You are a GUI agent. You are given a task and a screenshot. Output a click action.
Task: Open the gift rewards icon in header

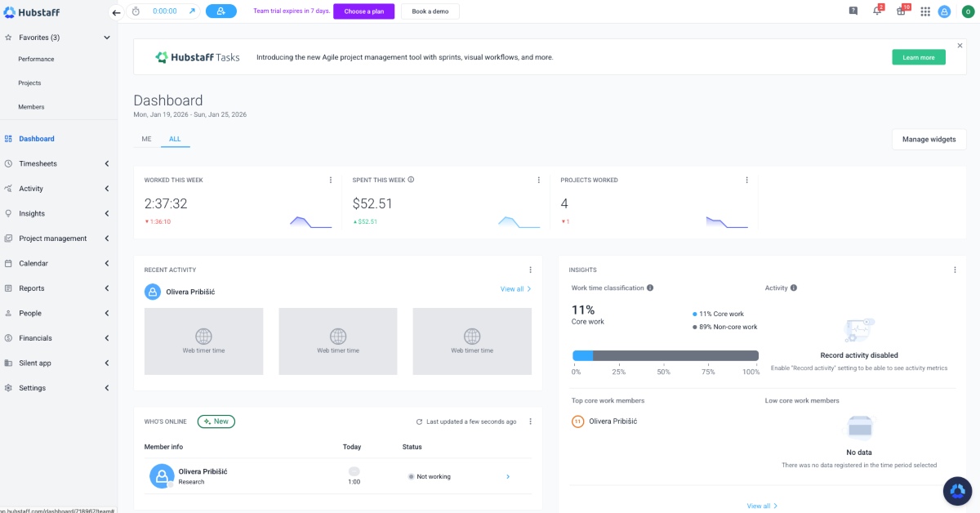coord(899,11)
